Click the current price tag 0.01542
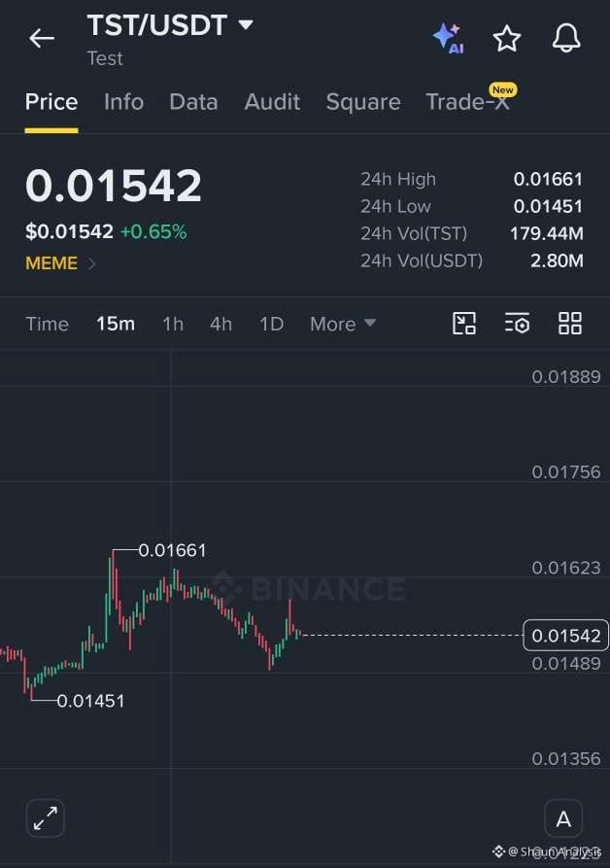The width and height of the screenshot is (610, 868). click(x=565, y=636)
